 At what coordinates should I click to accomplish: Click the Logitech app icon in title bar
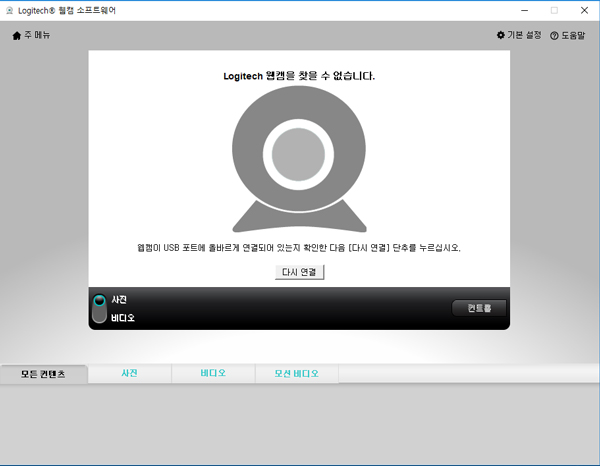coord(9,11)
